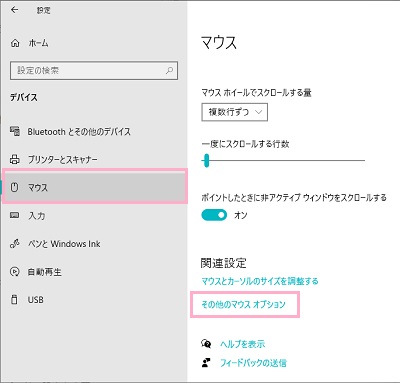Viewport: 400px width, 383px height.
Task: Open the 複数行ずつ scroll dropdown
Action: 234,112
